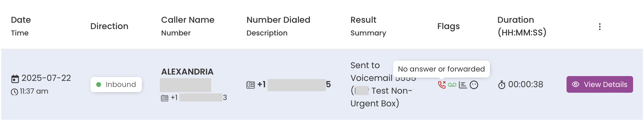Select the Inbound direction badge
The image size is (644, 120).
point(116,85)
